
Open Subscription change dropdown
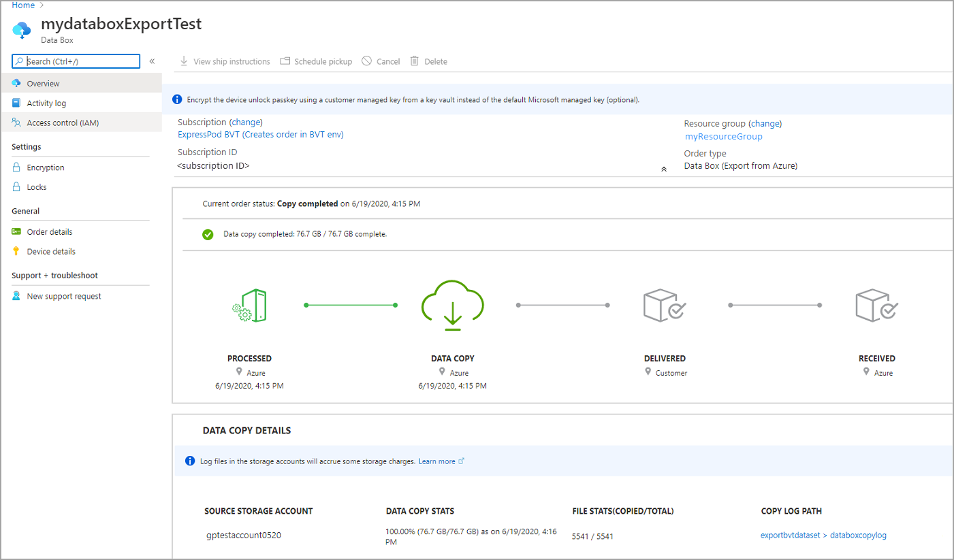[x=246, y=122]
